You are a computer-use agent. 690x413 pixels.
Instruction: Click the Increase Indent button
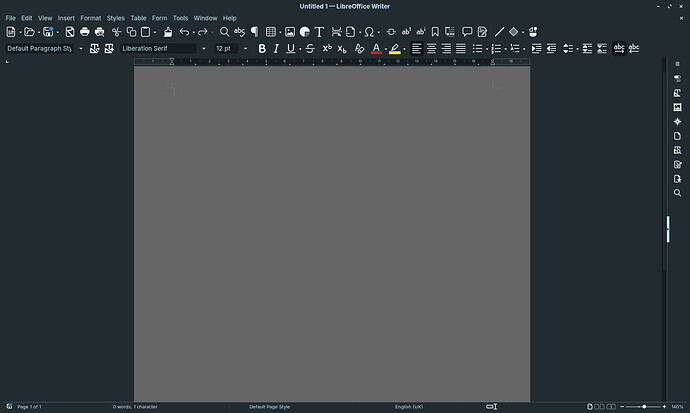coord(536,48)
